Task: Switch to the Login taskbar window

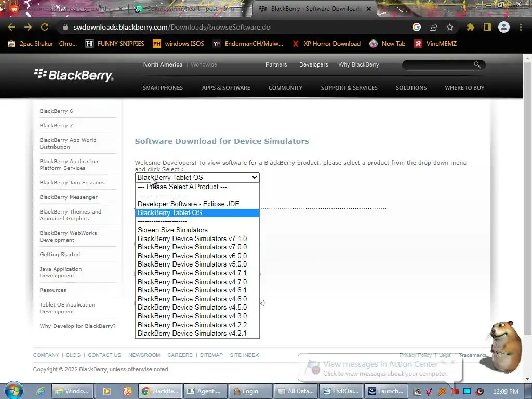Action: [251, 391]
